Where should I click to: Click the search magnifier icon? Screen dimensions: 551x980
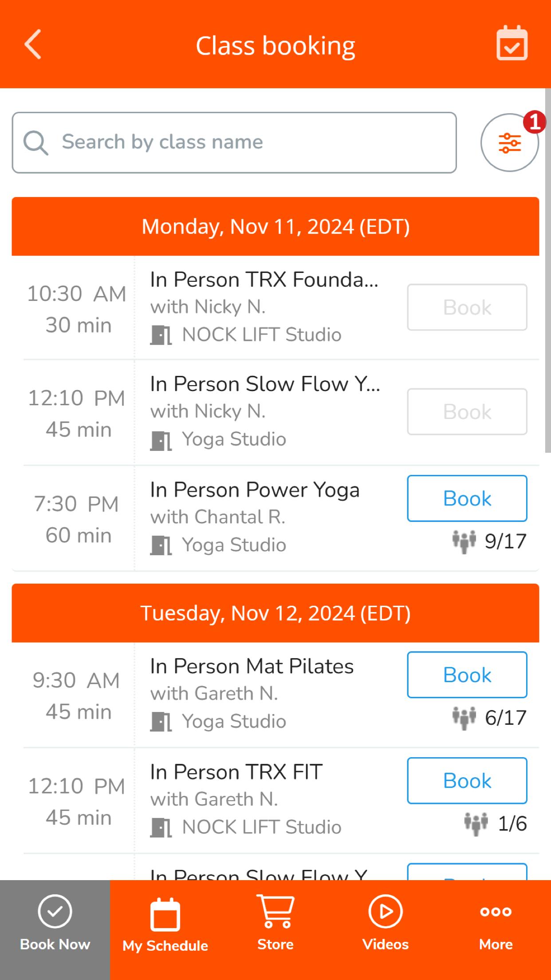[x=35, y=142]
